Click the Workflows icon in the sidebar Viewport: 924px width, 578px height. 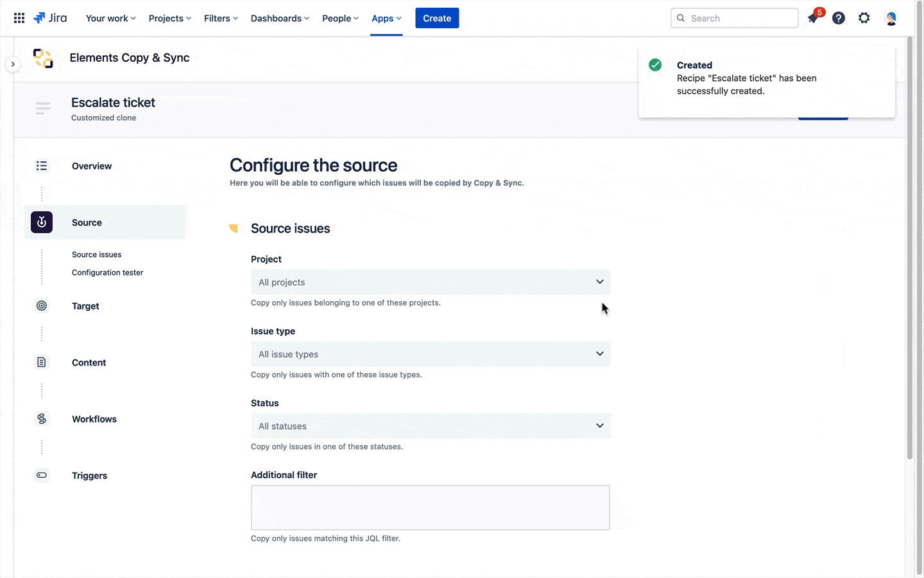pyautogui.click(x=41, y=419)
